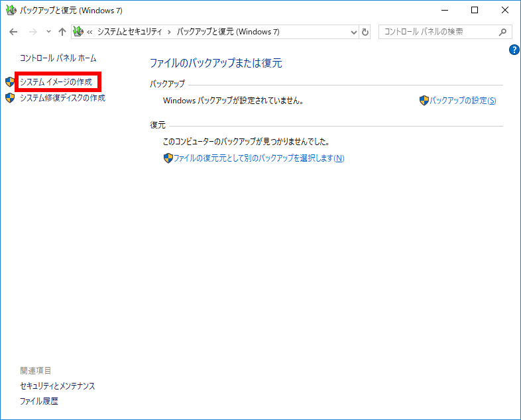Click shield icon next to バックアップの設定
521x420 pixels.
[424, 101]
